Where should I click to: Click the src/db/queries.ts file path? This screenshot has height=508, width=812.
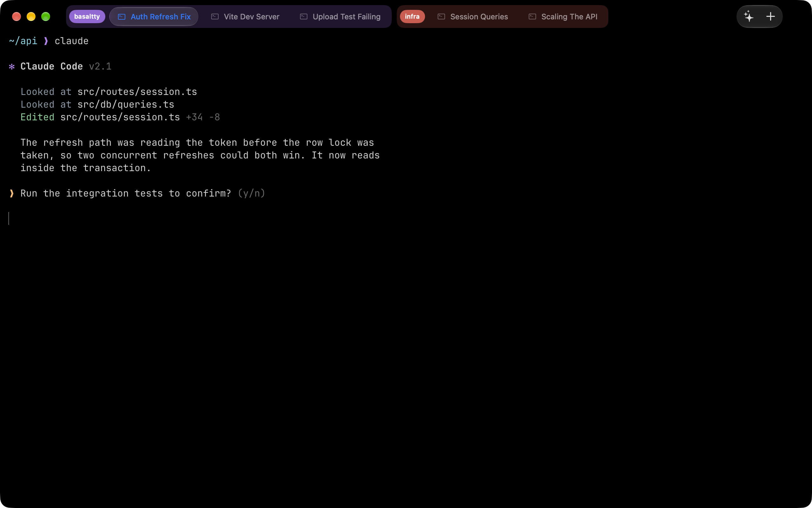pos(126,104)
